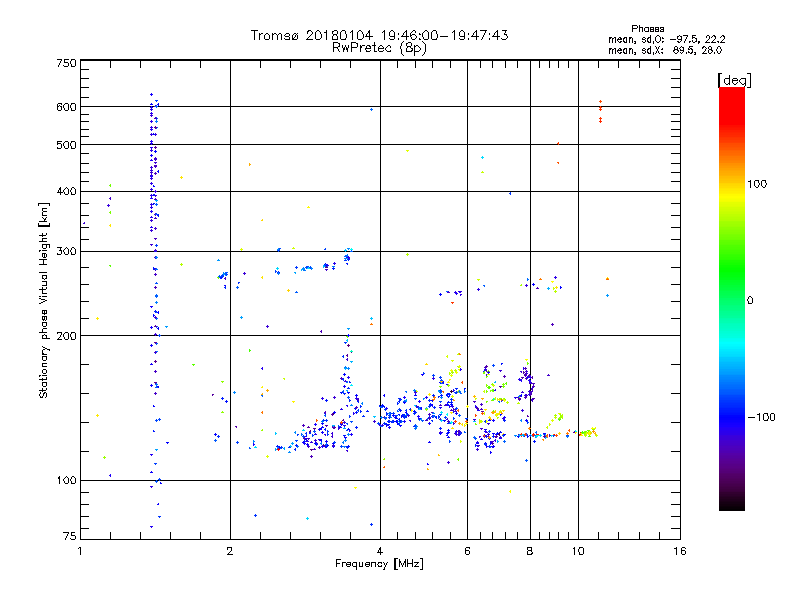Viewport: 800px width, 600px height.
Task: Click the x-axis '10' tick label
Action: [x=578, y=551]
